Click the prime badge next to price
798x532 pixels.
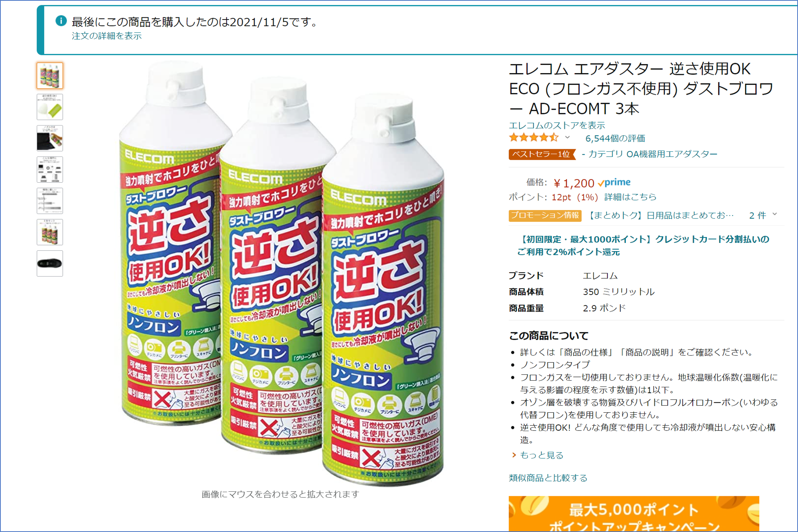pos(614,182)
